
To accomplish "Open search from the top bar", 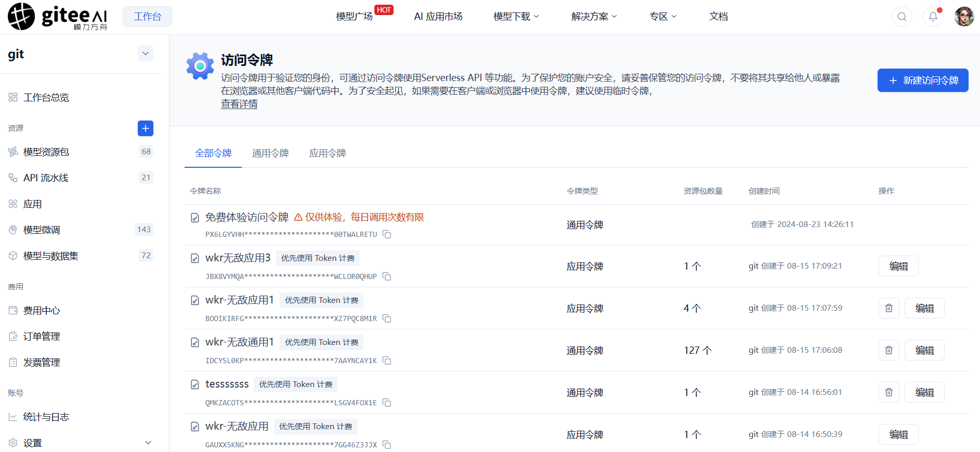I will coord(902,17).
